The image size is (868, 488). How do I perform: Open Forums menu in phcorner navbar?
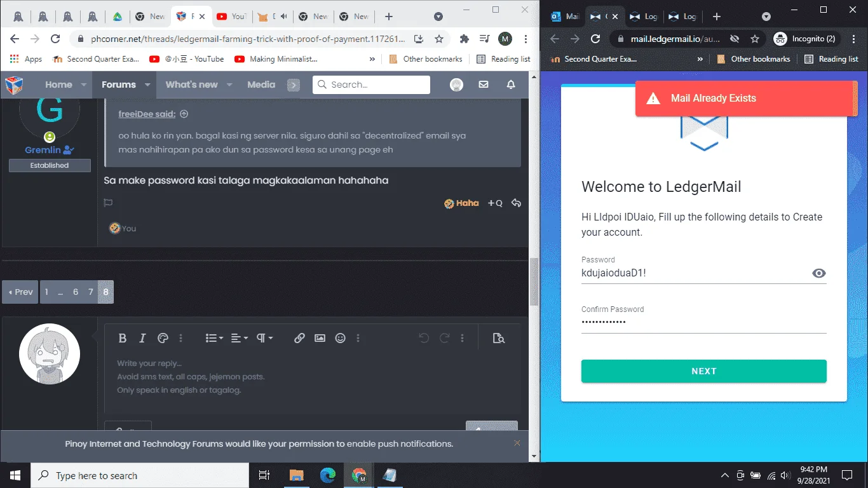(x=119, y=85)
